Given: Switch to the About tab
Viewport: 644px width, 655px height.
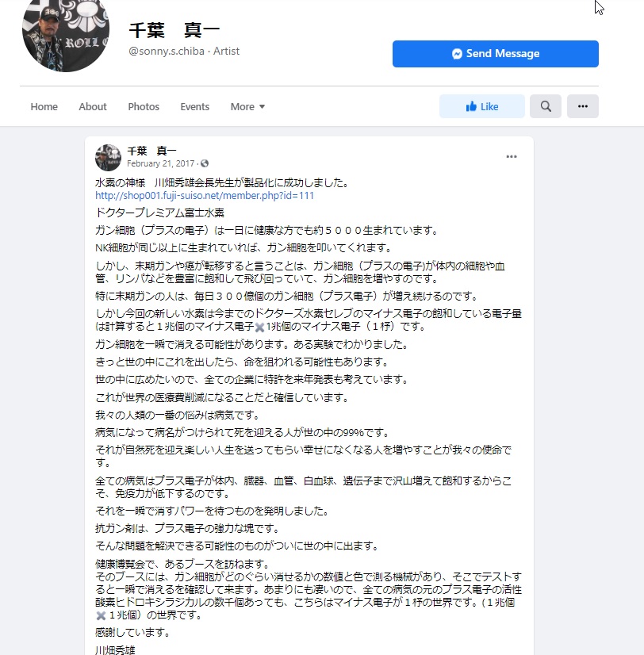Looking at the screenshot, I should tap(93, 106).
